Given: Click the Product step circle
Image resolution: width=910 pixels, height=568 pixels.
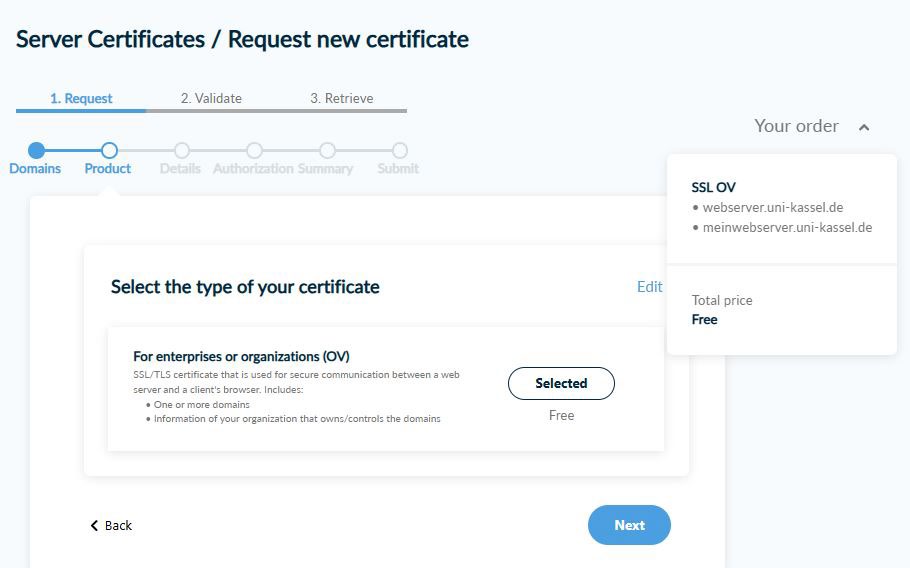Looking at the screenshot, I should (x=109, y=151).
